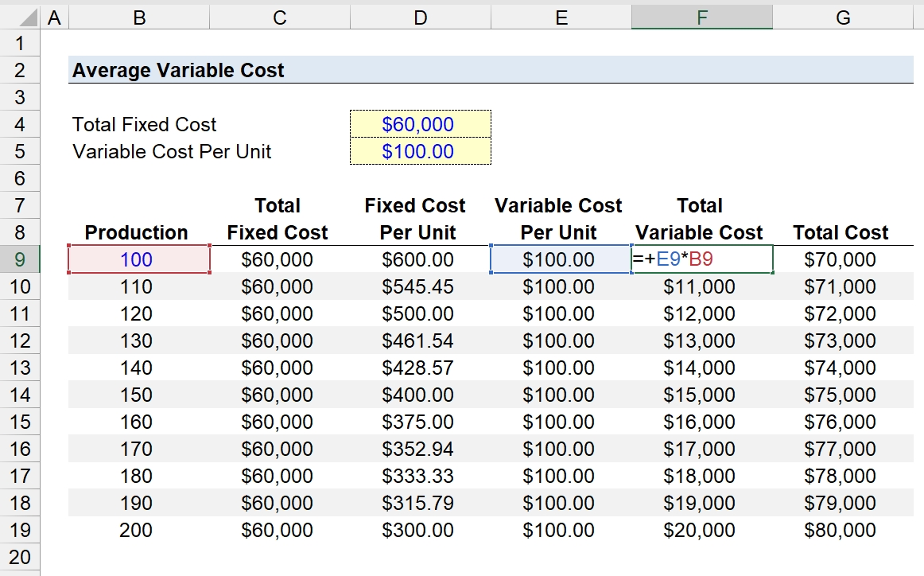Select cell showing $375.00
The height and width of the screenshot is (576, 924).
click(420, 422)
